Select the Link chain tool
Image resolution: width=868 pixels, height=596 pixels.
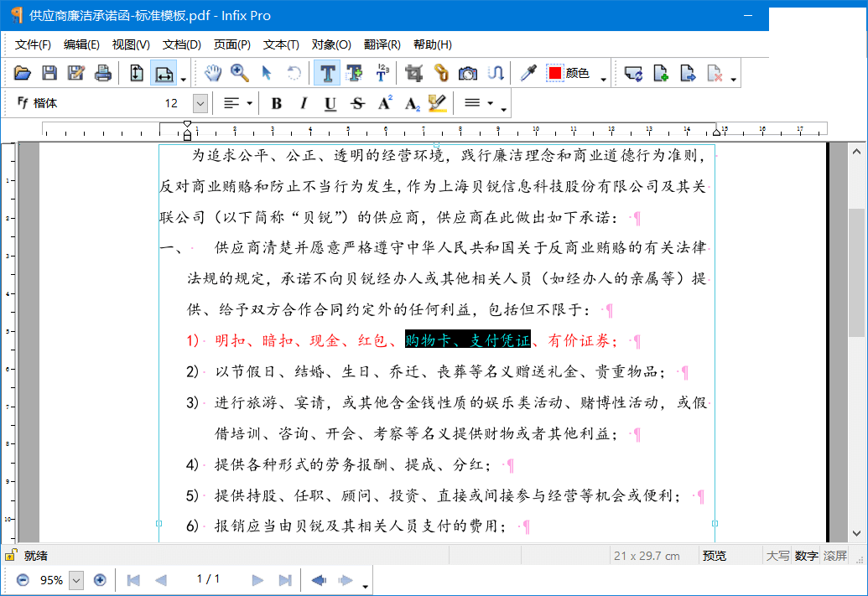pos(440,73)
